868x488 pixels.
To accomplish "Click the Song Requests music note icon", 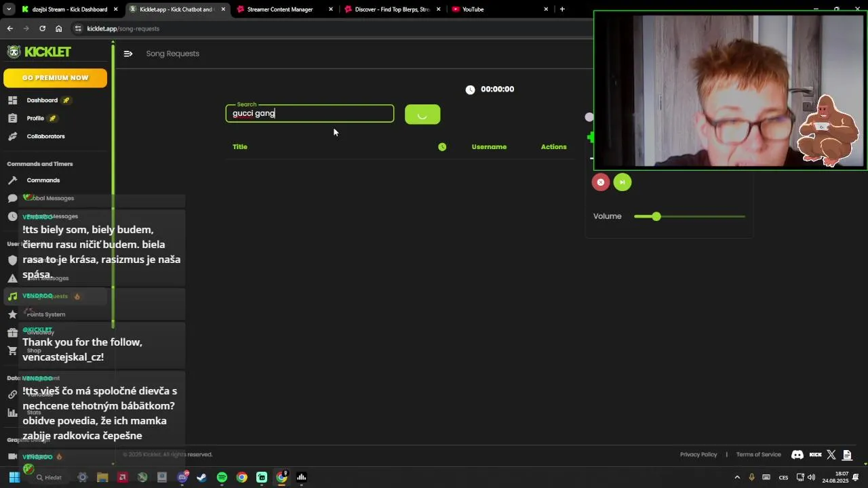I will (x=12, y=296).
